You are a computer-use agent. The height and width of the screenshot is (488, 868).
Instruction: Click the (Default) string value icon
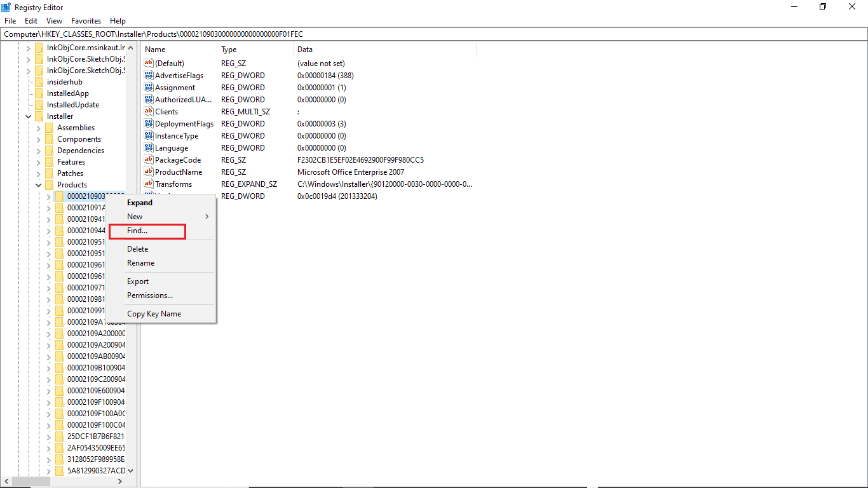pos(149,64)
